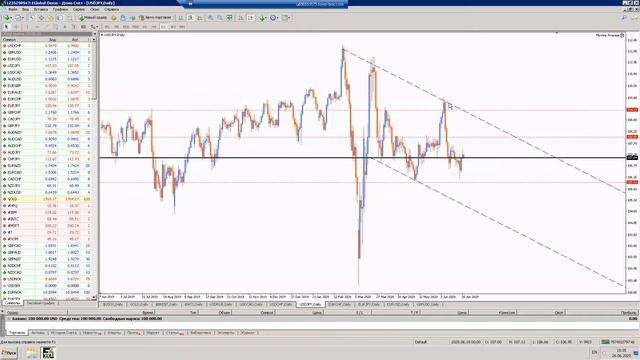Open the Experts terminal tab
Image resolution: width=640 pixels, height=360 pixels.
click(x=226, y=333)
